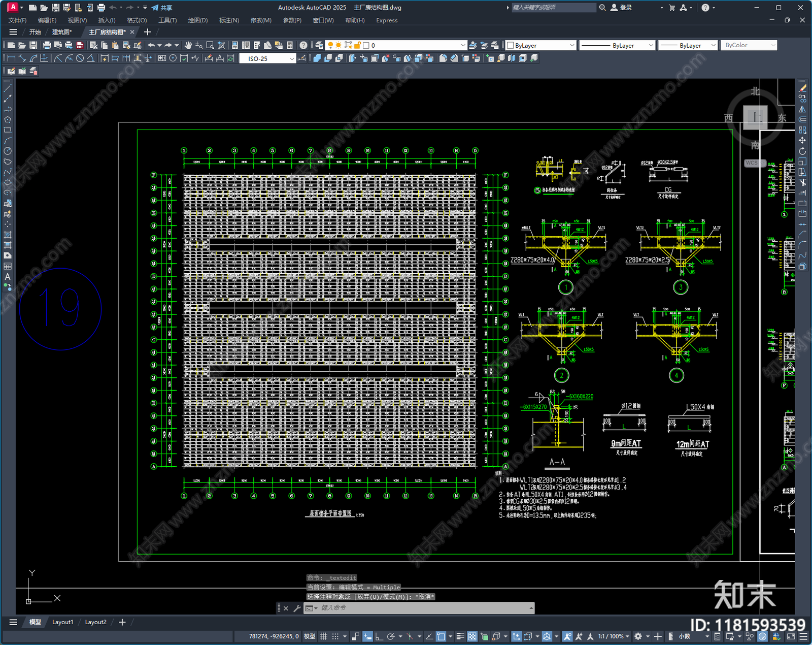Image resolution: width=812 pixels, height=645 pixels.
Task: Toggle the drawing grid display in status bar
Action: pos(323,636)
